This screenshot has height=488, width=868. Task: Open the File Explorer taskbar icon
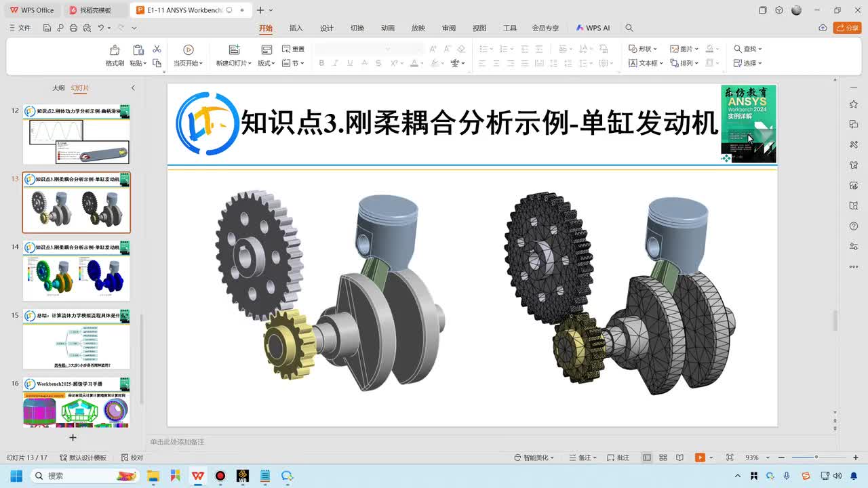(153, 476)
